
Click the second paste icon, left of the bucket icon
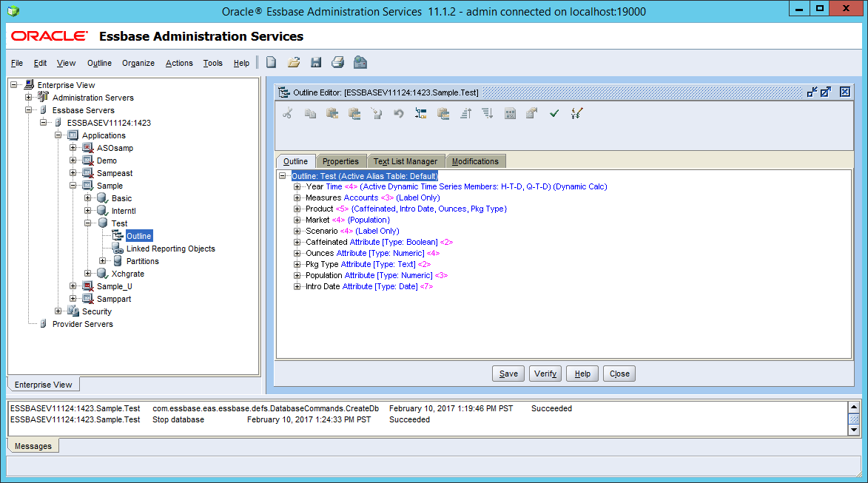(354, 113)
